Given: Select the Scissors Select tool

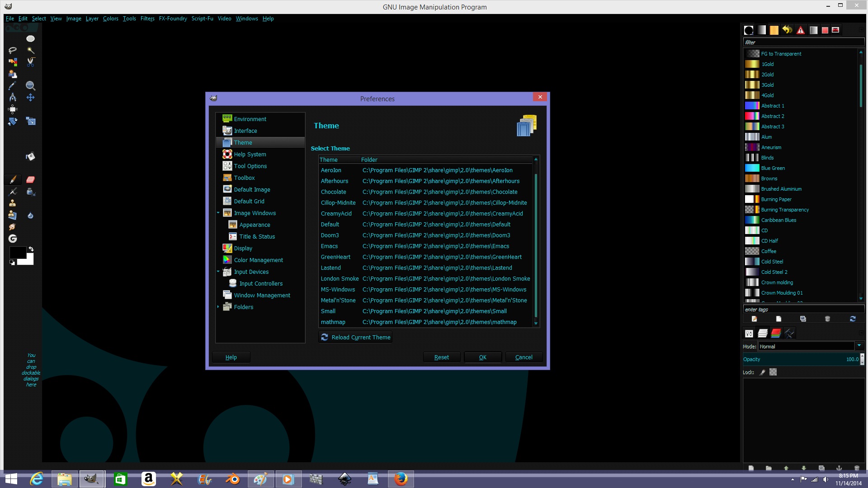Looking at the screenshot, I should (x=30, y=62).
